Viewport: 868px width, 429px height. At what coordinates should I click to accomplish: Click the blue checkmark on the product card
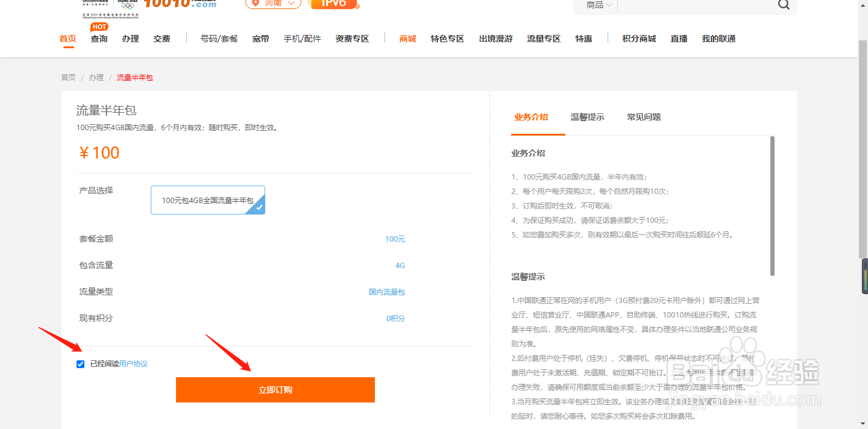tap(258, 208)
